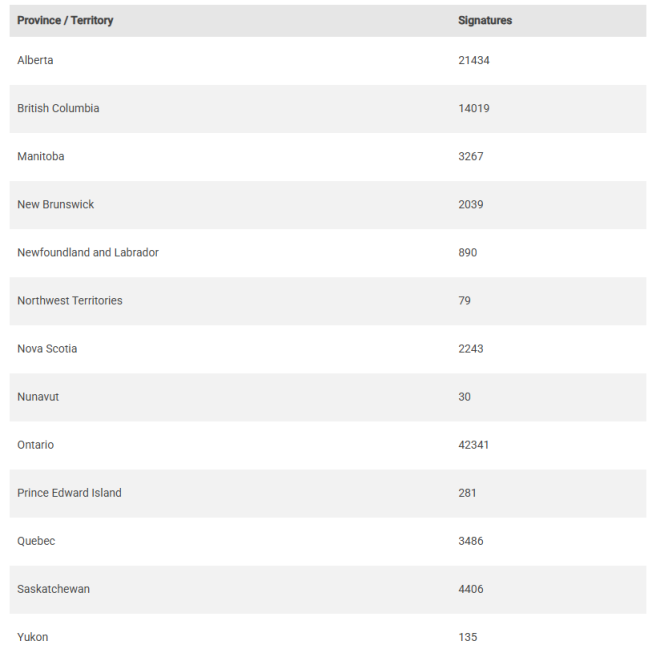Select the Yukon territory name
This screenshot has width=660, height=657.
[x=33, y=637]
